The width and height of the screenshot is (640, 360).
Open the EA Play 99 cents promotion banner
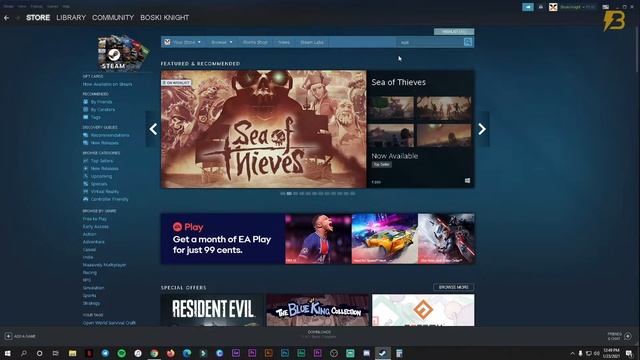click(x=318, y=239)
